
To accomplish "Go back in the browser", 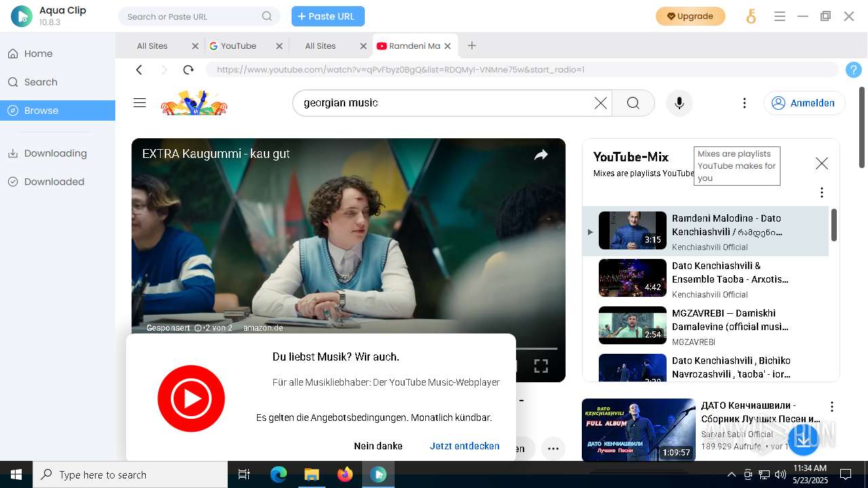I will (x=139, y=70).
